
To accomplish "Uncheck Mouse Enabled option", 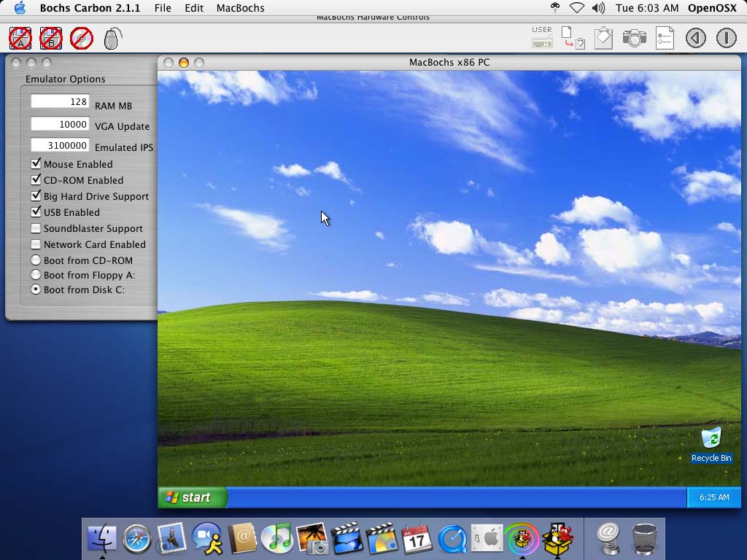I will 36,164.
